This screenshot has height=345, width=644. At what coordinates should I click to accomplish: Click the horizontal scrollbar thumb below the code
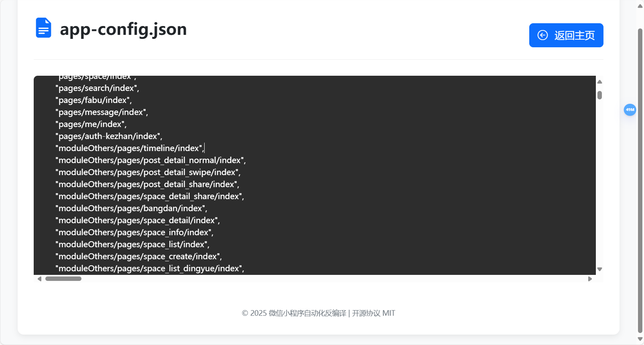pyautogui.click(x=63, y=278)
